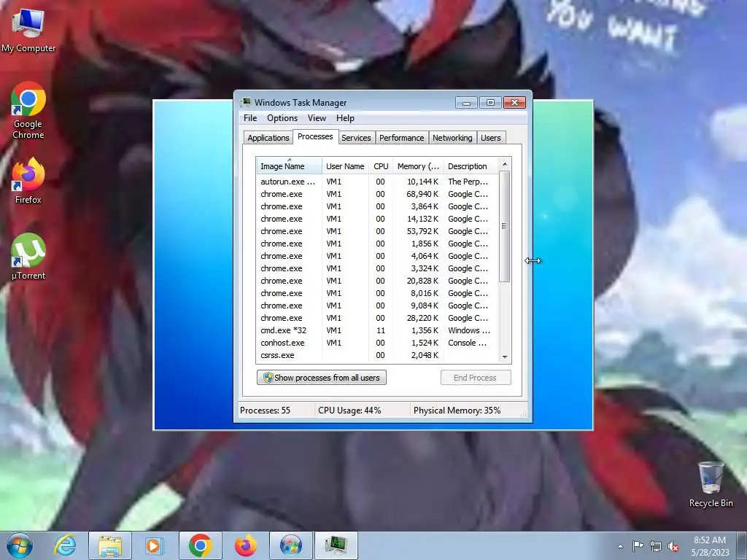747x560 pixels.
Task: Click process list scroll up arrow
Action: [x=505, y=164]
